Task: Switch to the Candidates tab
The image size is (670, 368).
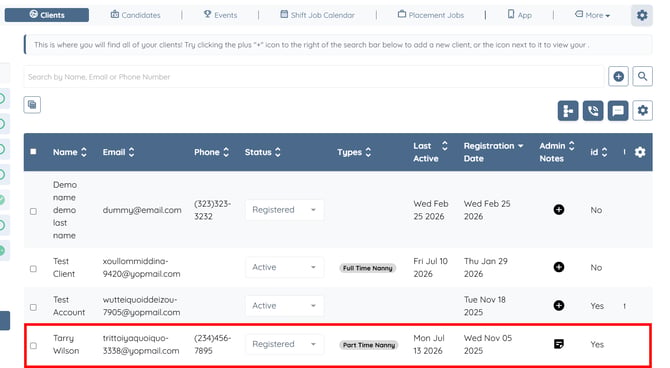Action: [135, 15]
